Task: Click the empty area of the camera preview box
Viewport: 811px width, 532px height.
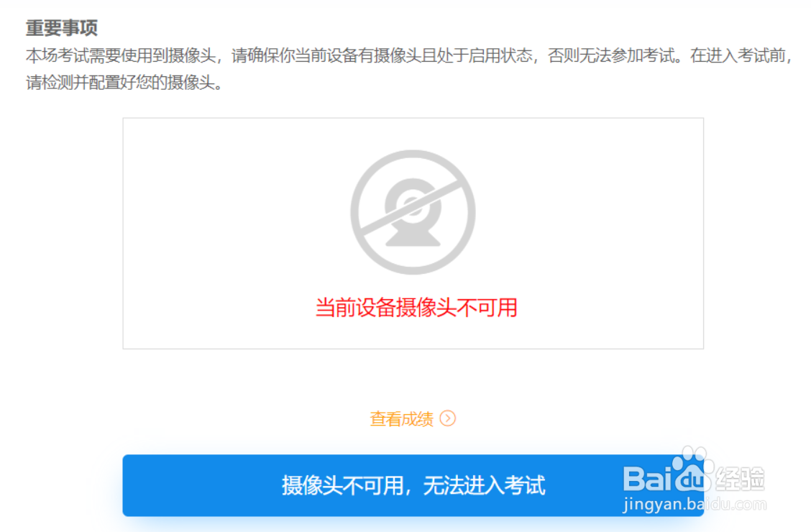Action: coord(233,233)
